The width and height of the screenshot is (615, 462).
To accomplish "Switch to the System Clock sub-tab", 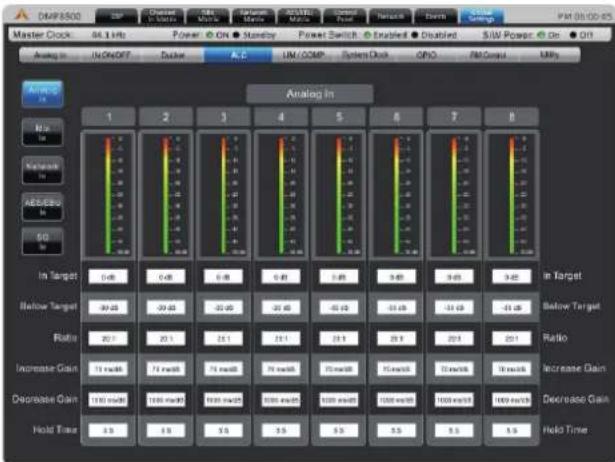I will [x=365, y=55].
